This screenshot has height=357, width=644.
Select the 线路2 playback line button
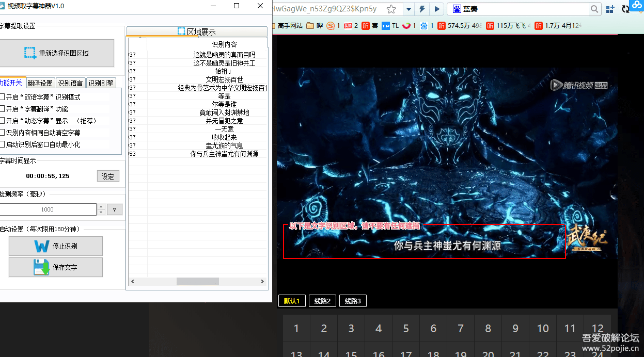pos(322,300)
